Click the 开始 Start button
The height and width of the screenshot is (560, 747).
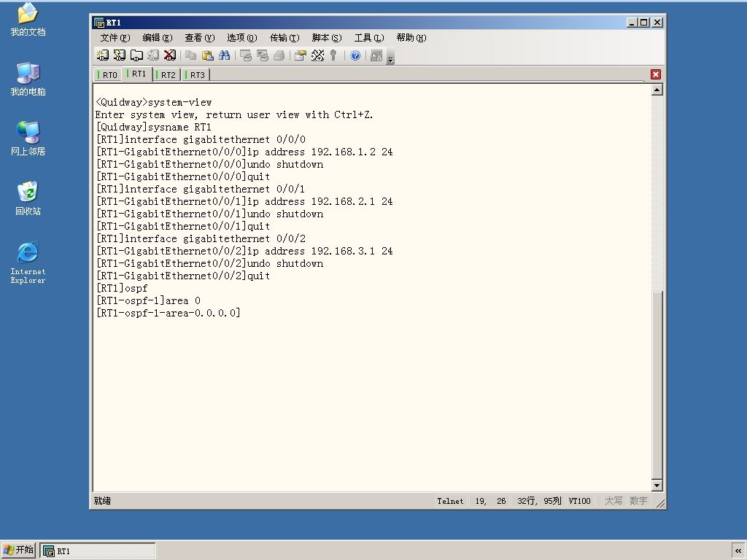pyautogui.click(x=18, y=550)
